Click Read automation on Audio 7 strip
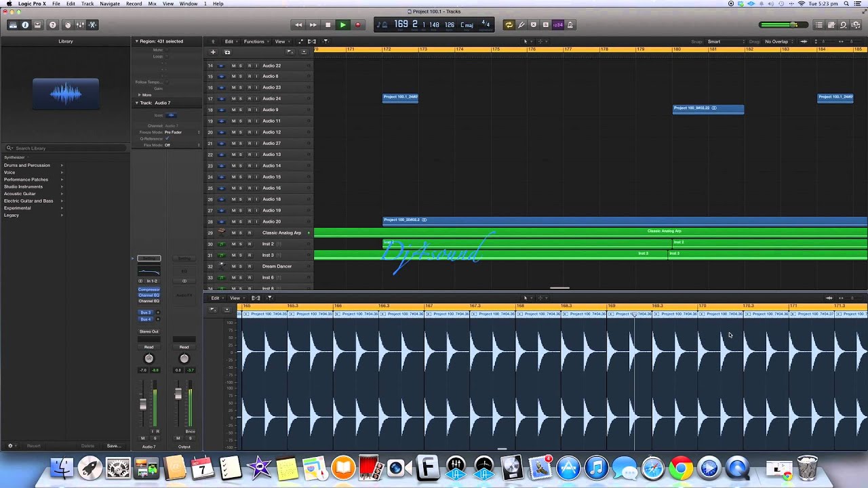This screenshot has height=488, width=868. (x=149, y=347)
